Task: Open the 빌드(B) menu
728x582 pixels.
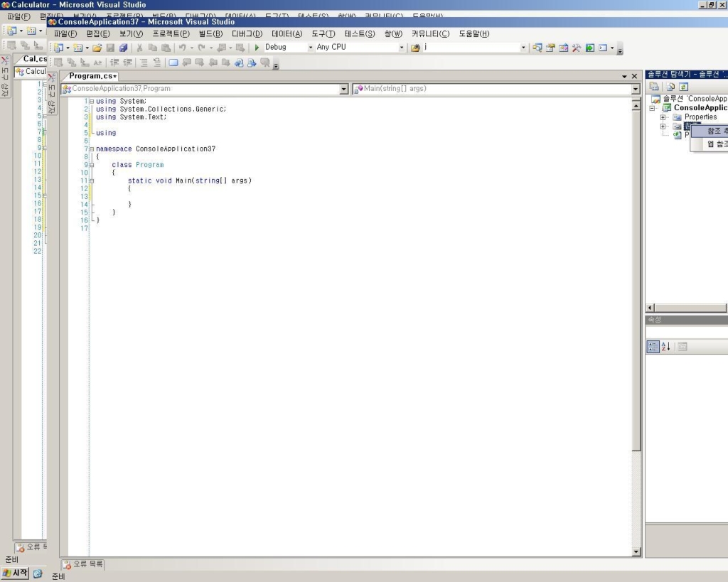Action: (210, 34)
